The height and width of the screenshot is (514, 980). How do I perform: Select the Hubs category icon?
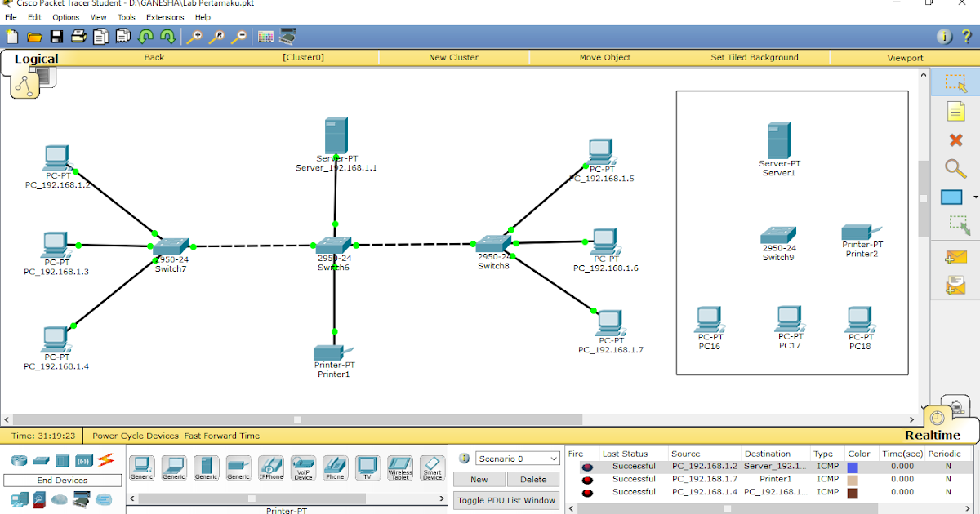click(x=63, y=461)
